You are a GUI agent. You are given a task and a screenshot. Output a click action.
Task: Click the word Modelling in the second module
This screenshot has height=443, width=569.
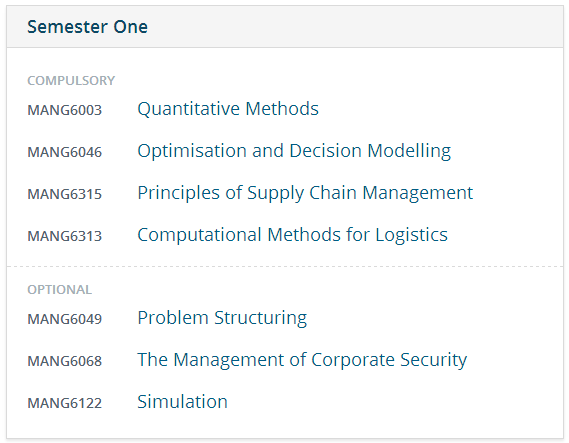(x=409, y=151)
